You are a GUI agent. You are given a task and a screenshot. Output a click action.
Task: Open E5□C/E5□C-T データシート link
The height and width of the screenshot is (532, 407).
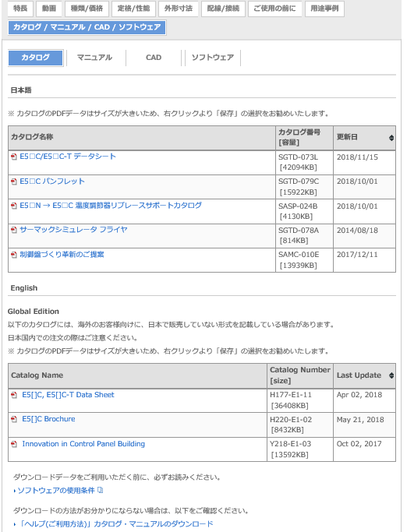68,157
